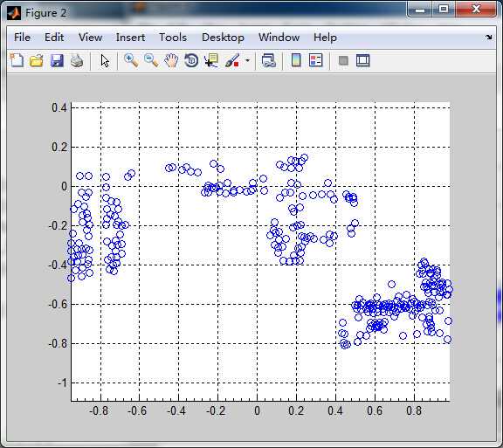Expand the toolbar dock arrow at right
Image resolution: width=503 pixels, height=448 pixels.
[488, 38]
